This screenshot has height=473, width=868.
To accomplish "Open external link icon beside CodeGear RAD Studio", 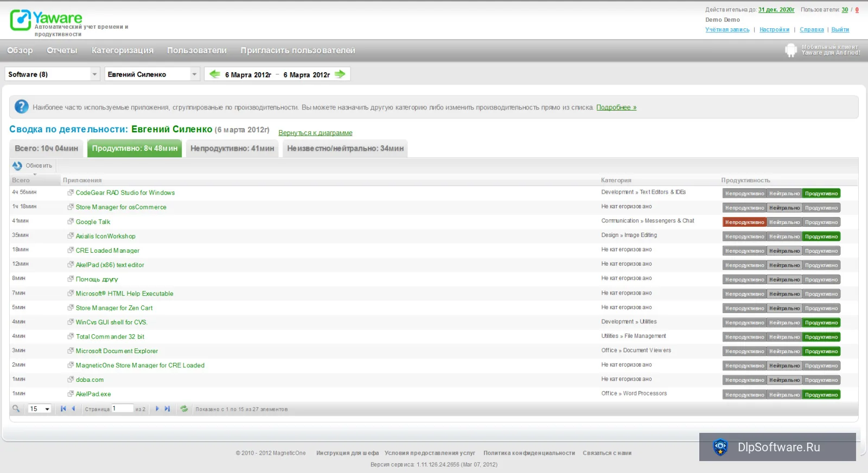I will (x=71, y=193).
